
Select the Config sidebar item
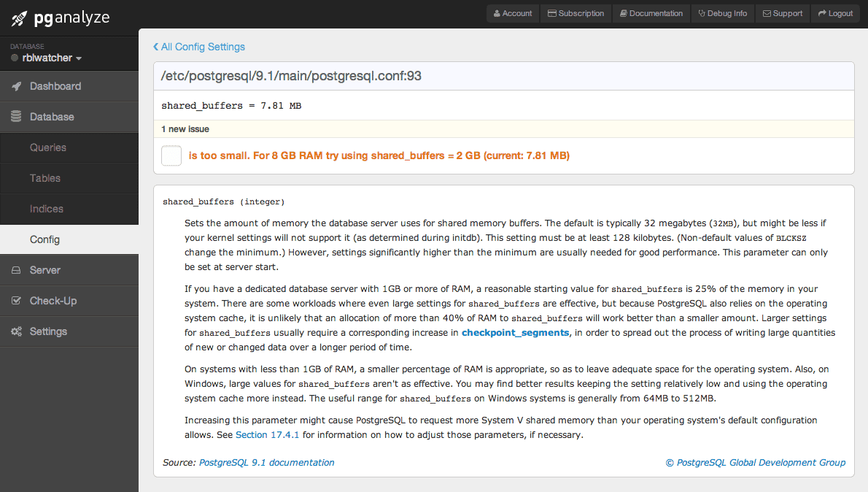pos(44,239)
